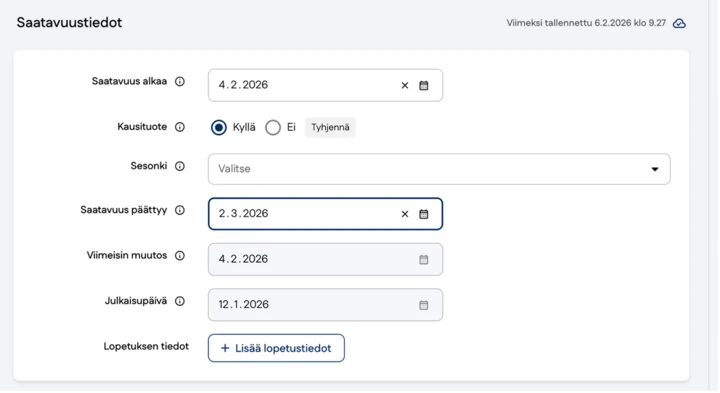Click the calendar icon in Julkaisupäivä field
Viewport: 720px width, 393px height.
point(423,305)
